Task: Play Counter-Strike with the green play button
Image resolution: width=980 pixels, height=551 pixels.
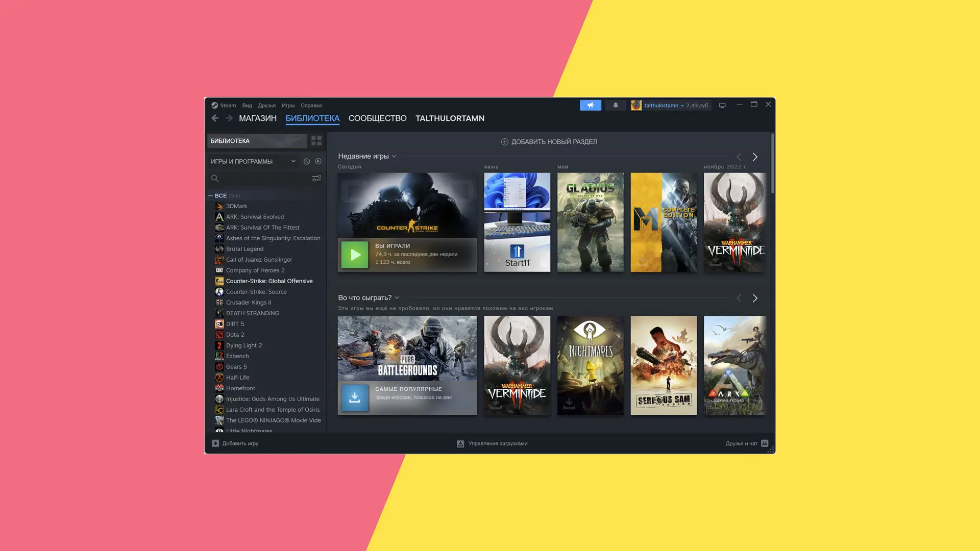Action: click(x=355, y=255)
